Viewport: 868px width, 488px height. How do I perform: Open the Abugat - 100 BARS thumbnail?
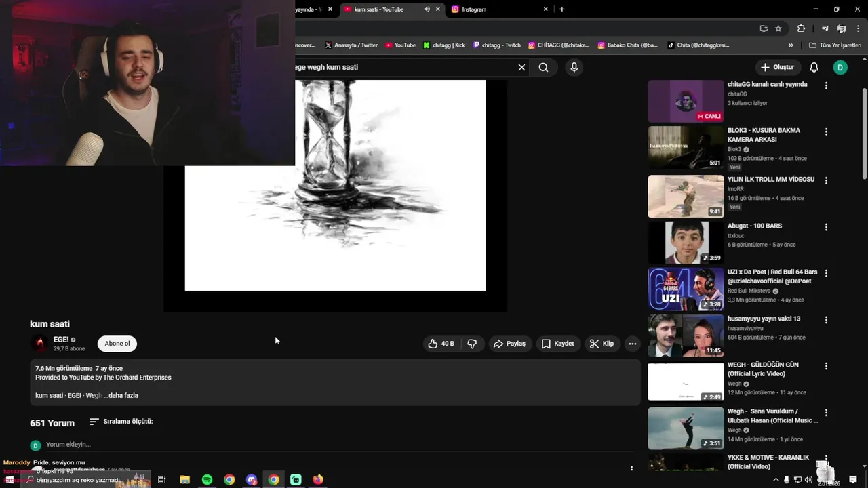686,243
